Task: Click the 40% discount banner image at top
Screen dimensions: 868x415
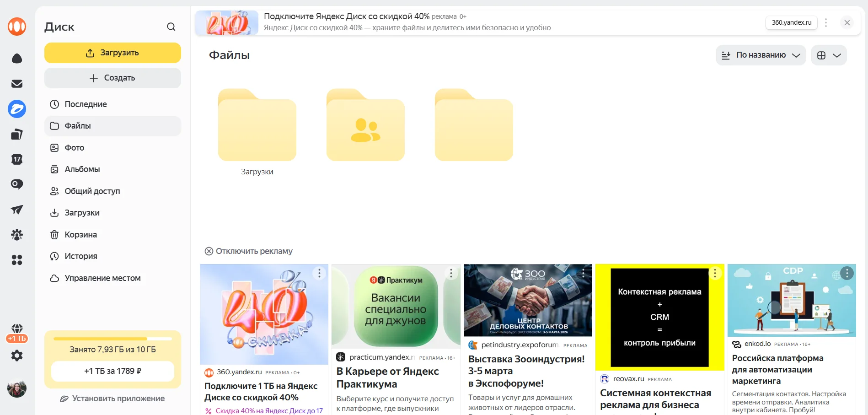Action: pyautogui.click(x=227, y=22)
